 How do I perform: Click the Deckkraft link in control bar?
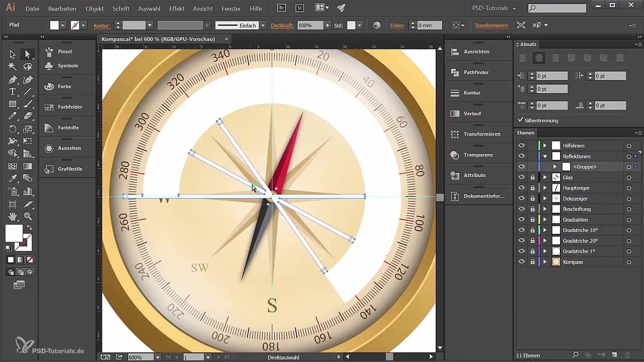(283, 25)
